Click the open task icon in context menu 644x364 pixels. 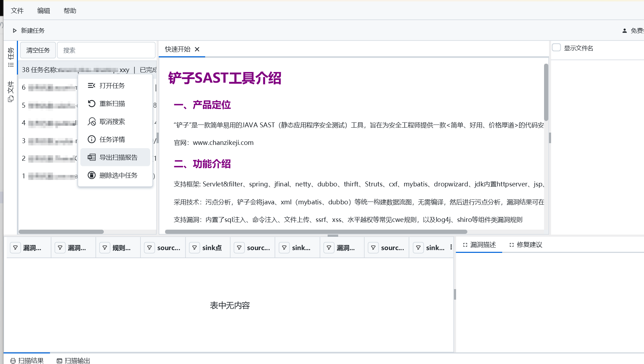[91, 85]
